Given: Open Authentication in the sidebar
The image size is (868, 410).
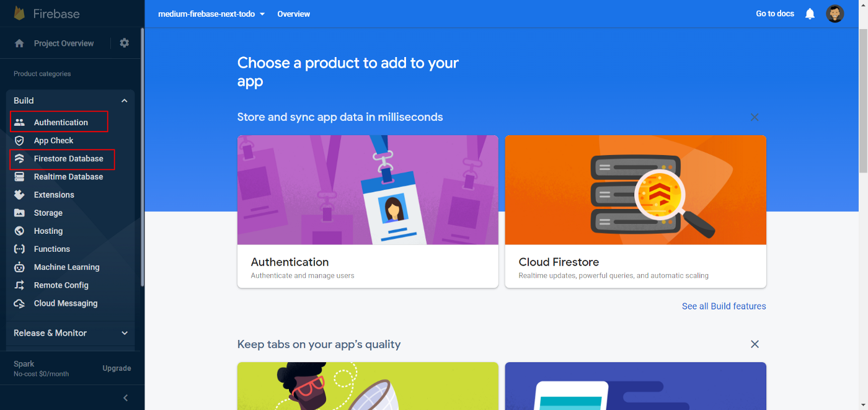Looking at the screenshot, I should 61,122.
